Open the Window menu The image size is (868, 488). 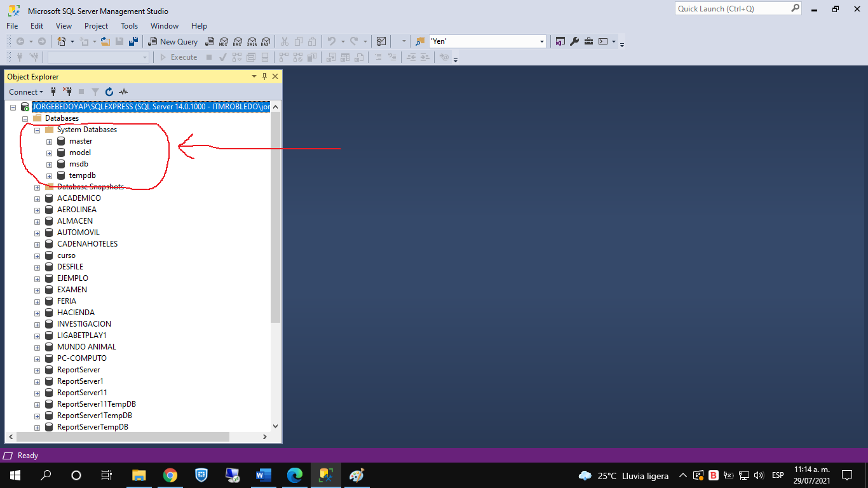[x=165, y=26]
